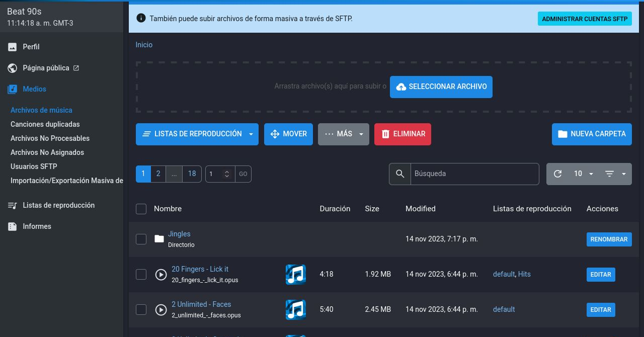This screenshot has width=644, height=337.
Task: Open the Más dropdown menu
Action: 344,134
